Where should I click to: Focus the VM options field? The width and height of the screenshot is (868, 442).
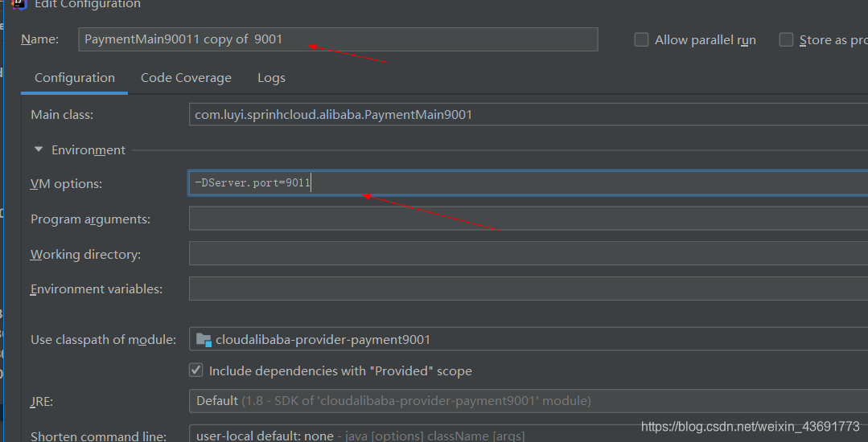[528, 183]
